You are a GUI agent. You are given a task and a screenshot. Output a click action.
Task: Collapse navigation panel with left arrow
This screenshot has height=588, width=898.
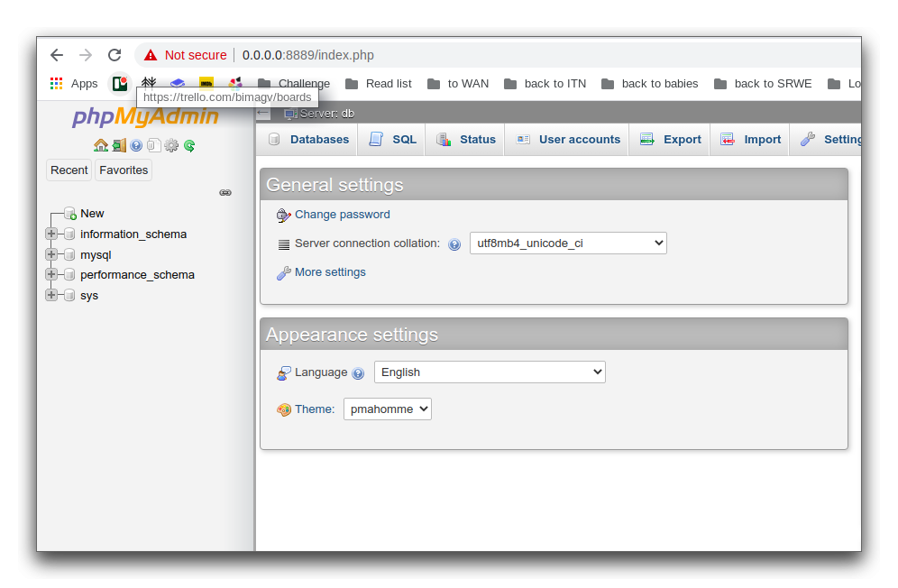(x=263, y=113)
